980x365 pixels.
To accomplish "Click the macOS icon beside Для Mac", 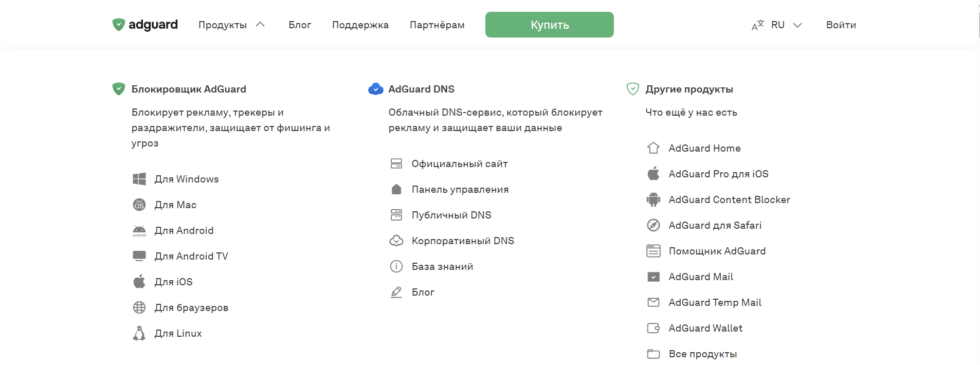I will click(139, 205).
